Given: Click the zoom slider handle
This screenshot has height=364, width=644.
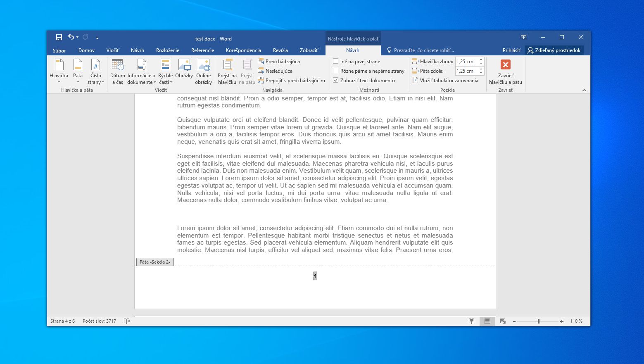Looking at the screenshot, I should tap(539, 321).
